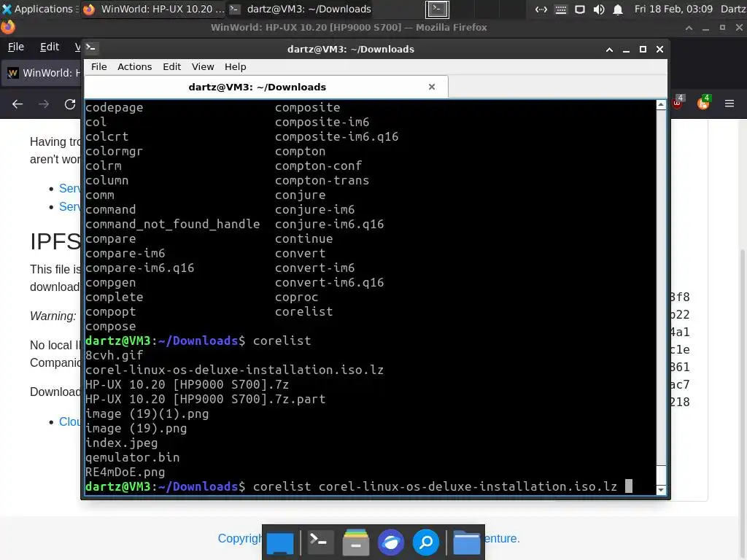The width and height of the screenshot is (747, 560).
Task: Minimize the Firefox window
Action: pos(705,28)
